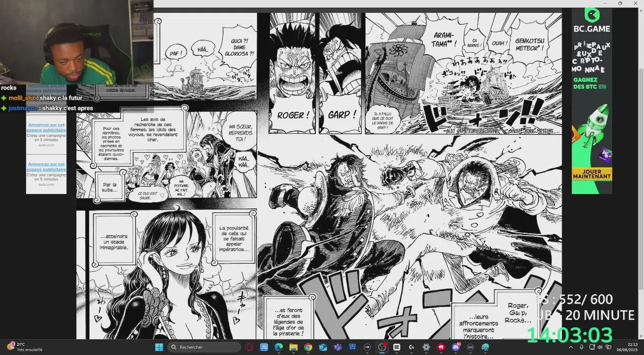Viewport: 644px width, 355px height.
Task: Click the blue mountain app icon in taskbar
Action: [264, 347]
